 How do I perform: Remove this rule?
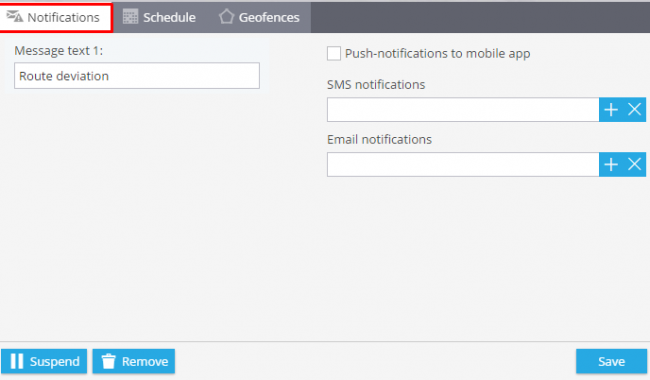coord(133,361)
